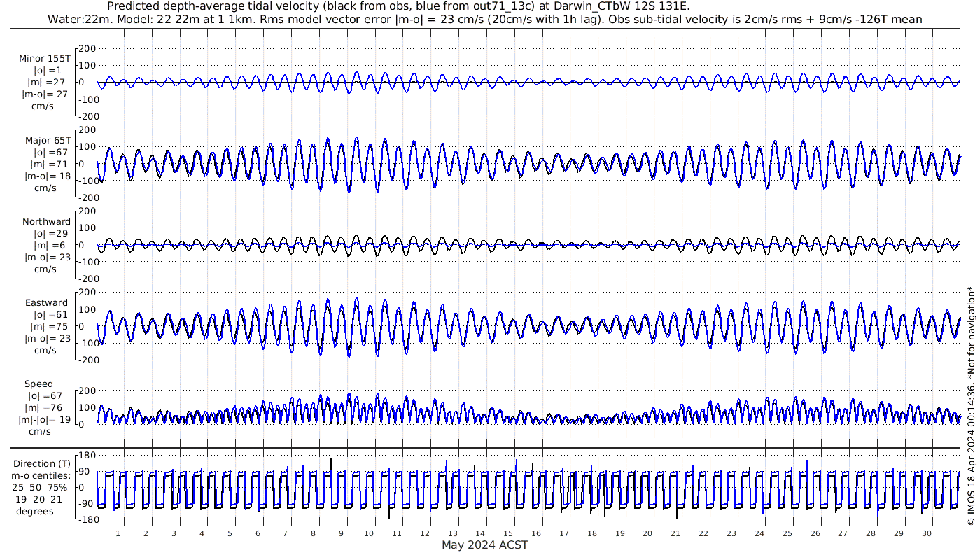Viewport: 980px width, 560px height.
Task: Select the "Major 65T" panel label
Action: (x=48, y=140)
